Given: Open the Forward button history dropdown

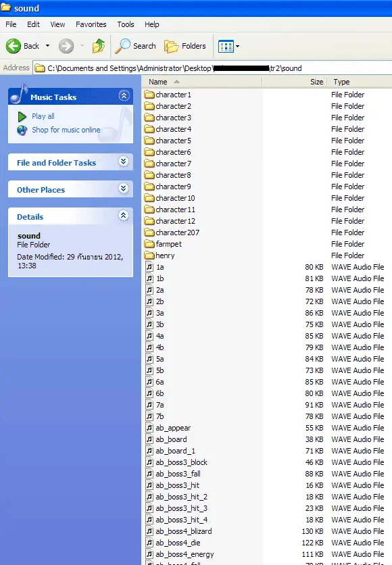Looking at the screenshot, I should point(82,46).
